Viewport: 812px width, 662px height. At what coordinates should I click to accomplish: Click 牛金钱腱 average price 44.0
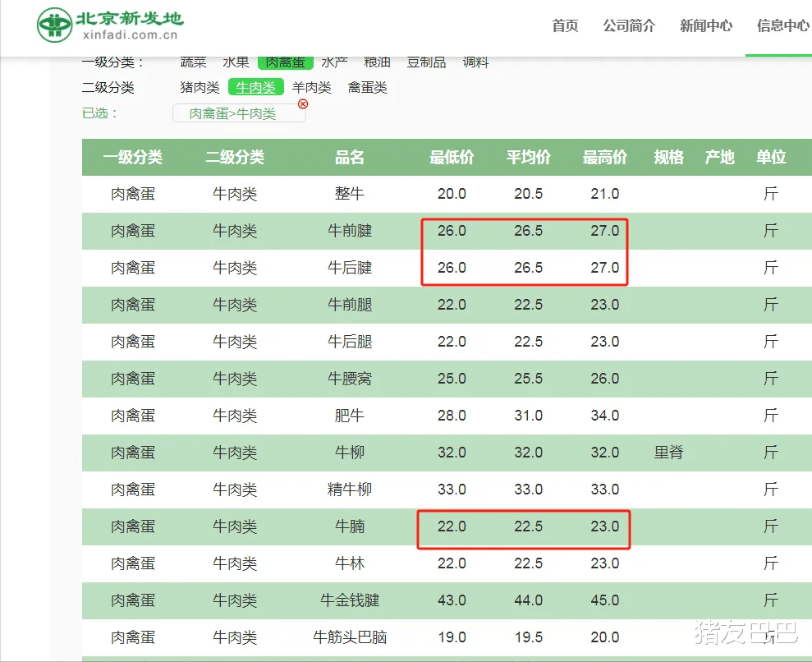pos(528,600)
